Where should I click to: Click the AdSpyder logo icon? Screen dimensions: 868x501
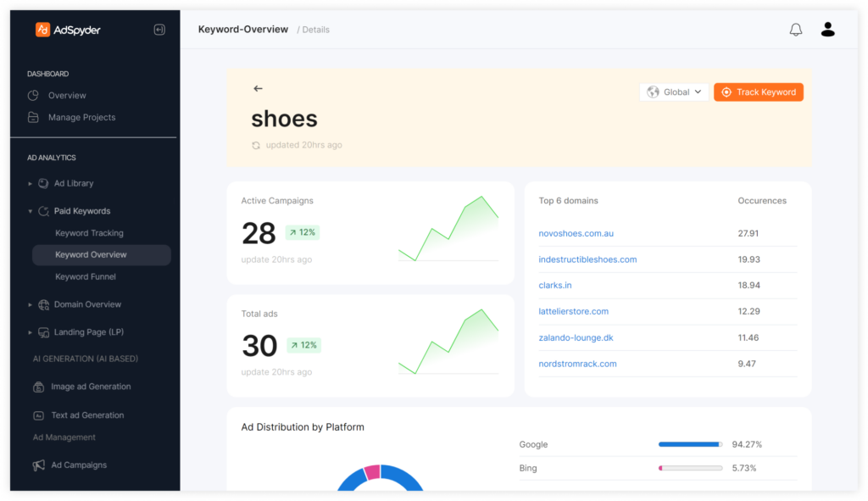pyautogui.click(x=42, y=30)
